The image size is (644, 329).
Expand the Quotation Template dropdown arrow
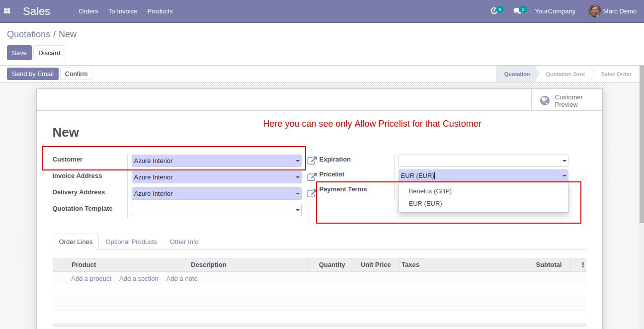click(297, 210)
